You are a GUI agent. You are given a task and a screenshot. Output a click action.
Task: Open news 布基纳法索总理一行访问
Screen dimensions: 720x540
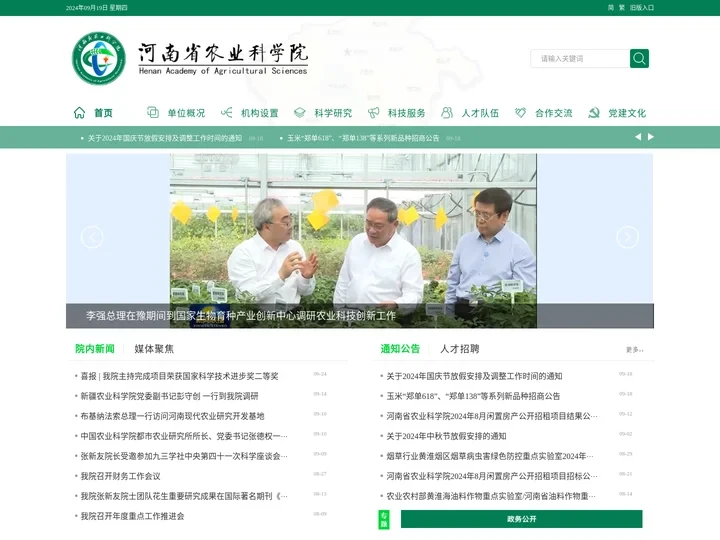click(x=172, y=416)
